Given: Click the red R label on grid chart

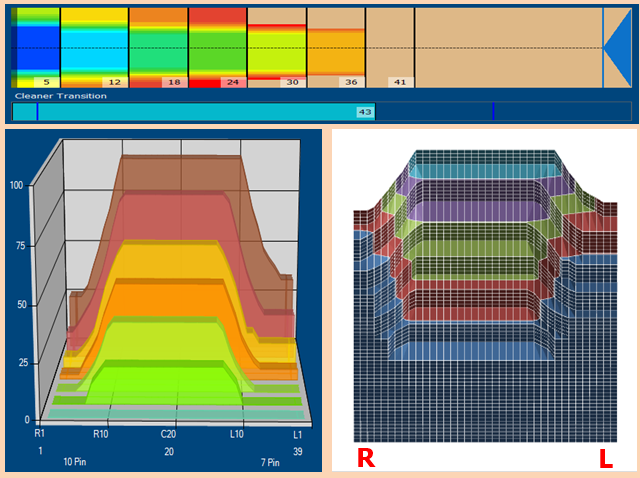Looking at the screenshot, I should pyautogui.click(x=366, y=458).
